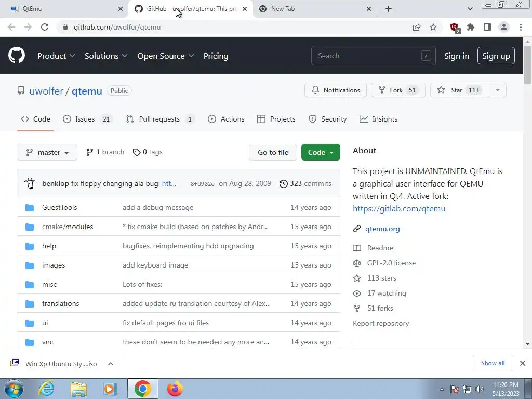Open the cmake/modules folder
Image resolution: width=532 pixels, height=399 pixels.
click(x=68, y=227)
